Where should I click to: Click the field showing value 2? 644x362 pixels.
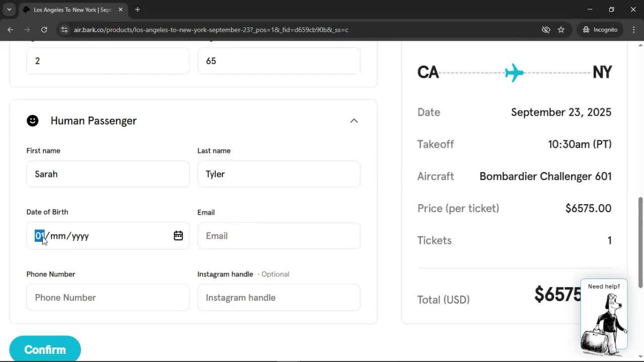point(108,61)
